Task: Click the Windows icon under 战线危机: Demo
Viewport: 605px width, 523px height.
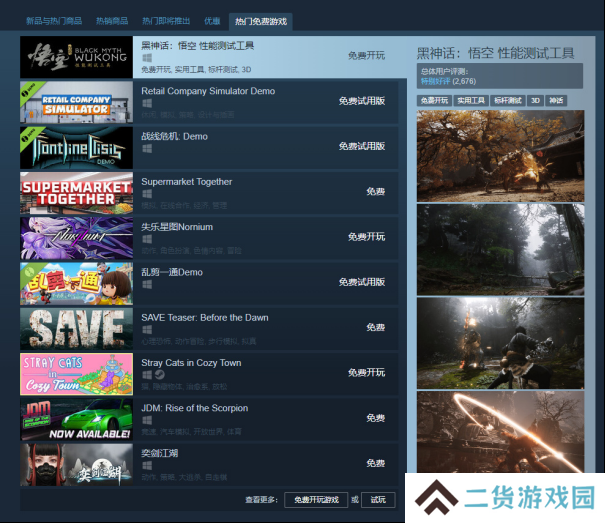Action: (147, 149)
